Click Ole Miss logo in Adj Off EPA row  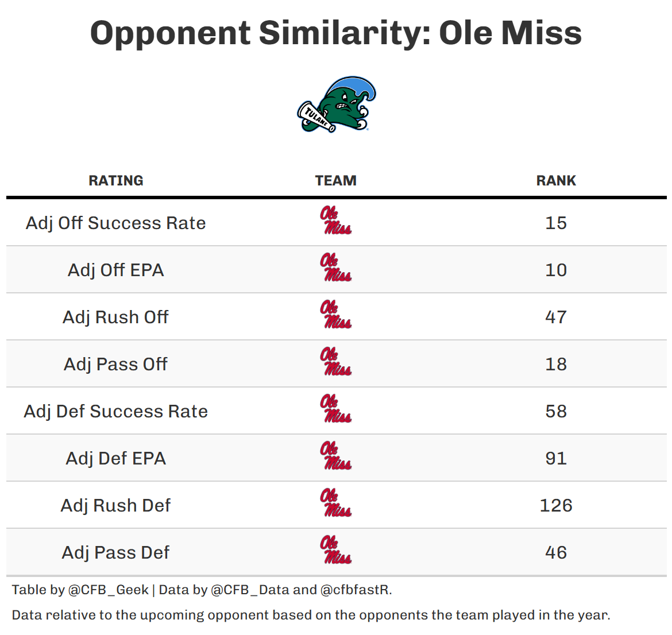pos(336,268)
